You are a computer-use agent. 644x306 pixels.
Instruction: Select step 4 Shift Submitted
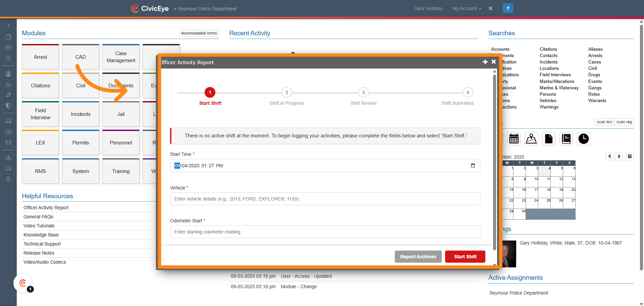click(468, 92)
